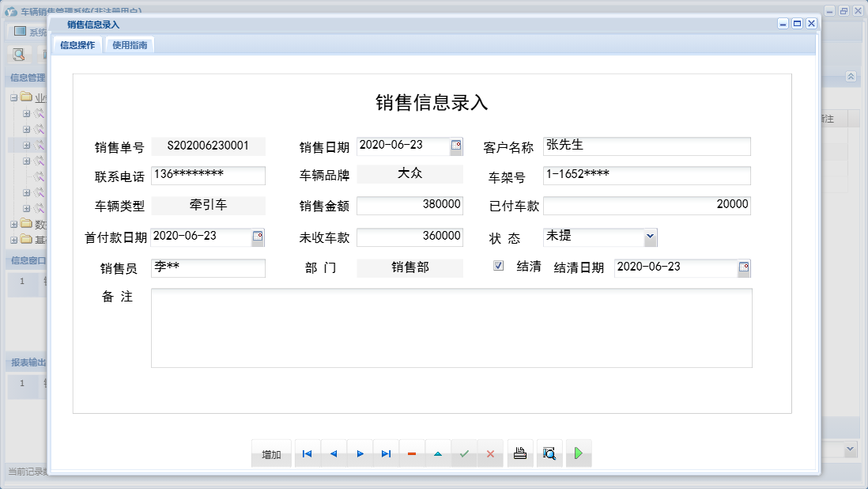Delete the current record with red minus icon
This screenshot has height=489, width=868.
click(413, 453)
